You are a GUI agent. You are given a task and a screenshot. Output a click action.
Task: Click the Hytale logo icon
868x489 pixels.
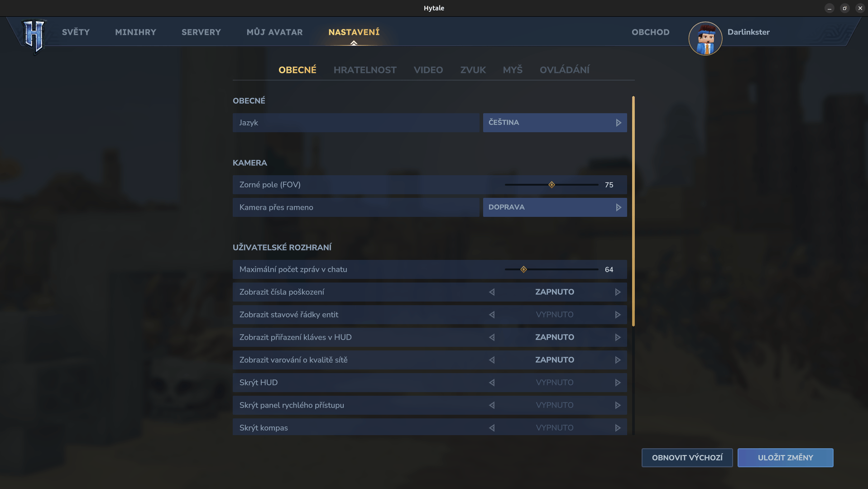coord(34,36)
